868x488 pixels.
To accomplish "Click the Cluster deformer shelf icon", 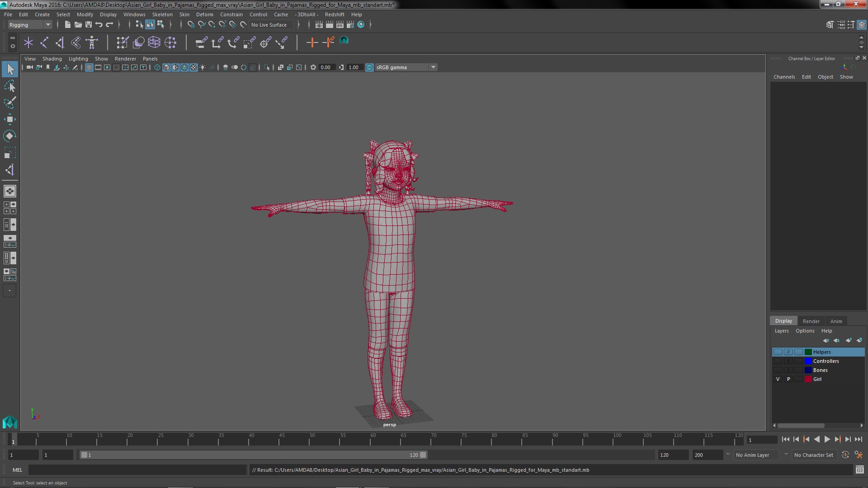I will 170,42.
